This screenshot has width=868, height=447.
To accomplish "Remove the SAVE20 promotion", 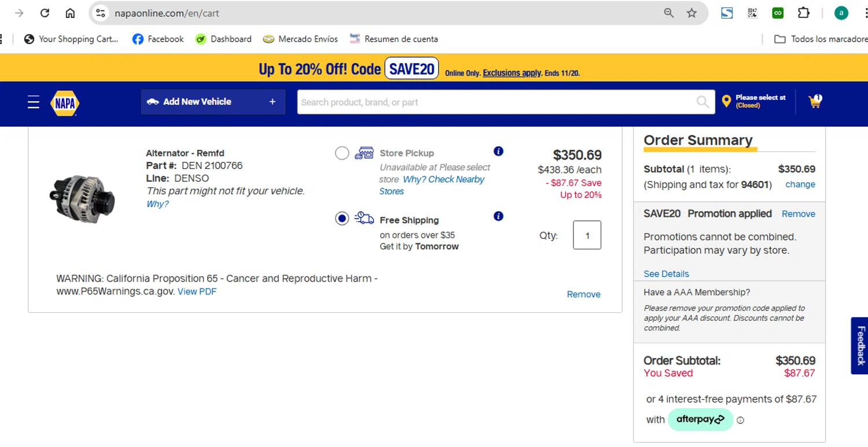I will pos(798,214).
